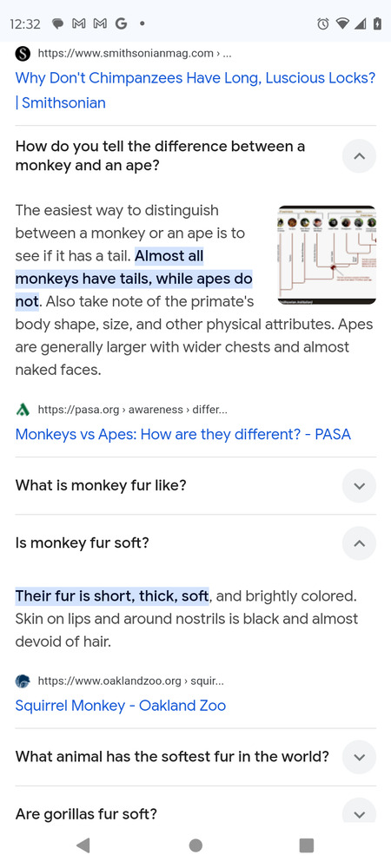The image size is (391, 868).
Task: Open 'Squirrel Monkey - Oakland Zoo' link
Action: point(121,706)
